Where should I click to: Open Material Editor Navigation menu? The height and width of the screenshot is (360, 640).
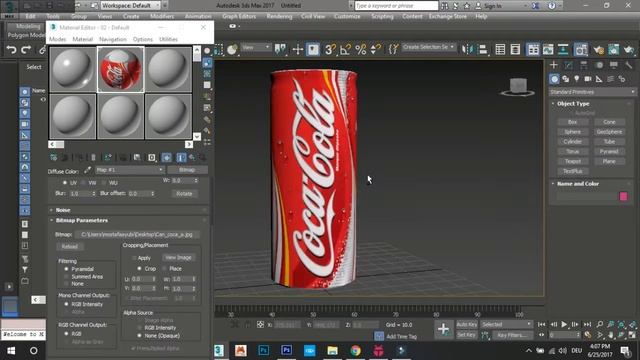tap(113, 39)
